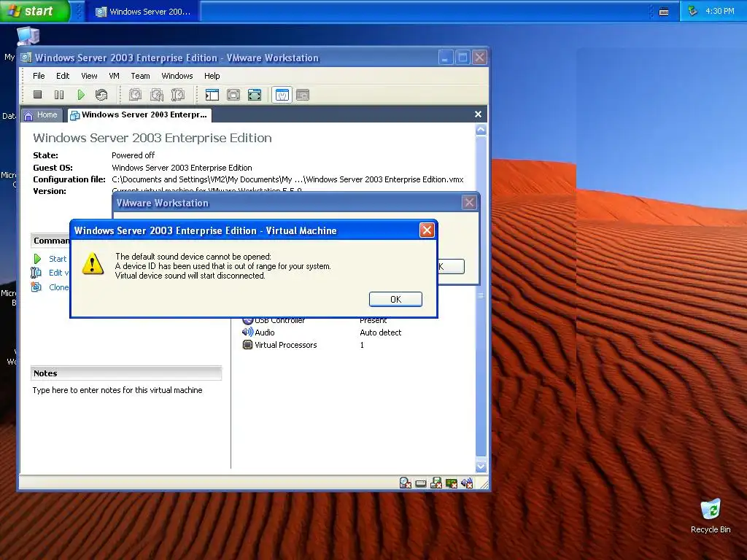The height and width of the screenshot is (560, 747).
Task: Click the highlighted Summary view toolbar icon
Action: 282,95
